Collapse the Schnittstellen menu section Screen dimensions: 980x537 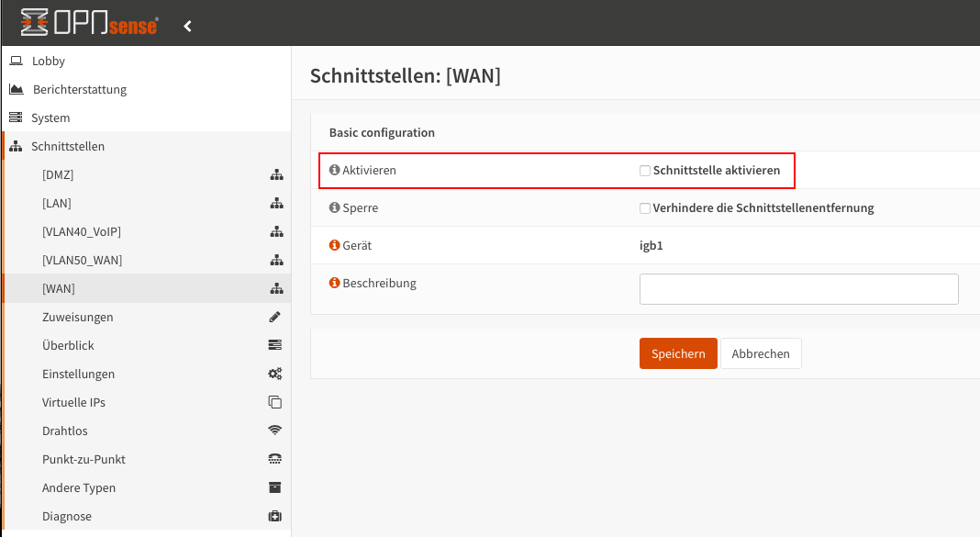pos(68,147)
